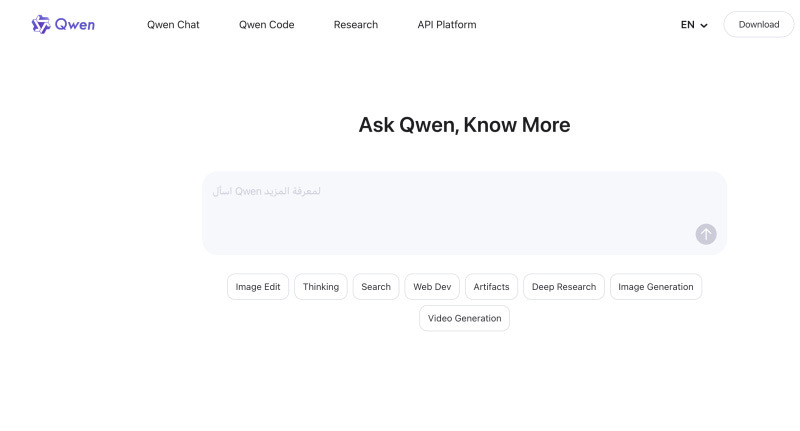Viewport: 800px width, 431px height.
Task: Click the Ask Qwen, Know More heading
Action: (x=464, y=125)
